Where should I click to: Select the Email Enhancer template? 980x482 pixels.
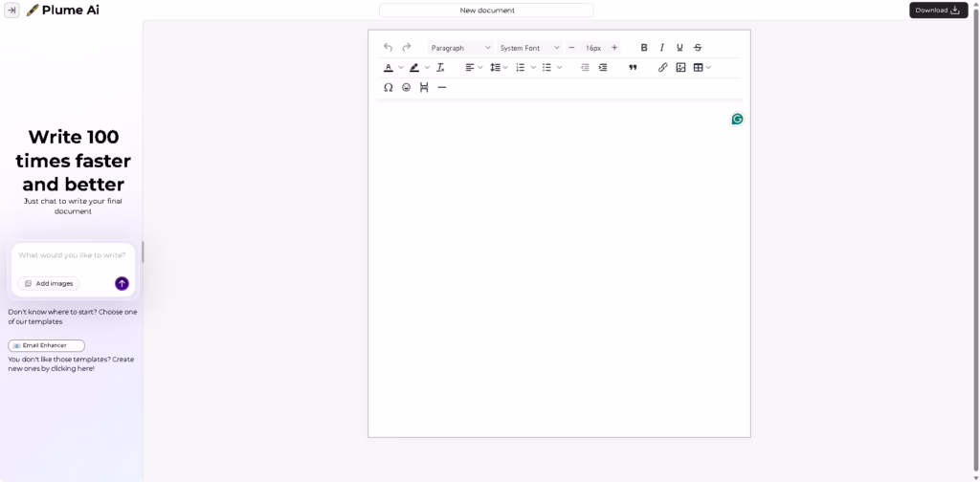(x=46, y=345)
